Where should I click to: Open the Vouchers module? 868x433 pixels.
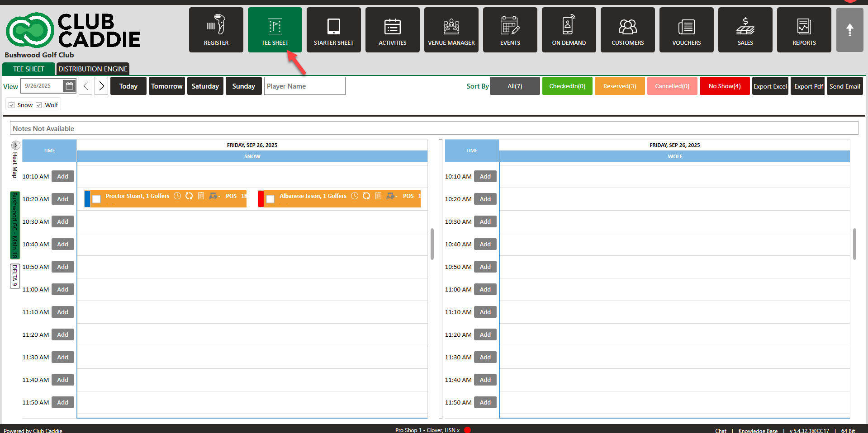click(686, 30)
